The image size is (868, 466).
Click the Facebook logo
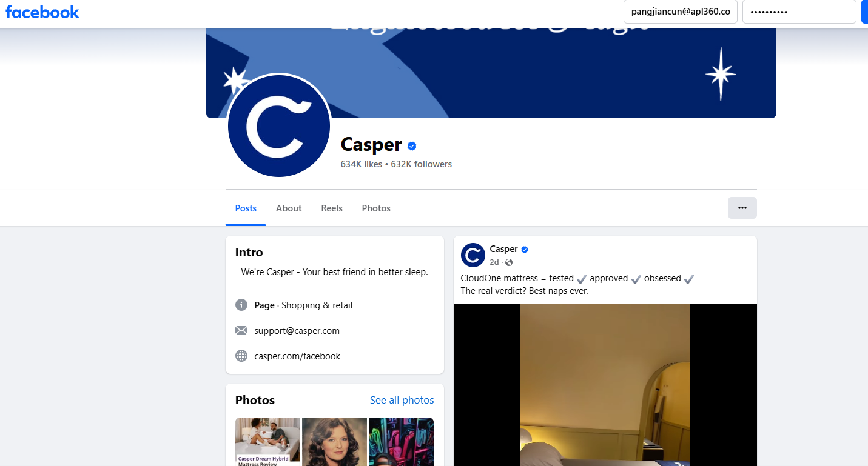(x=41, y=12)
